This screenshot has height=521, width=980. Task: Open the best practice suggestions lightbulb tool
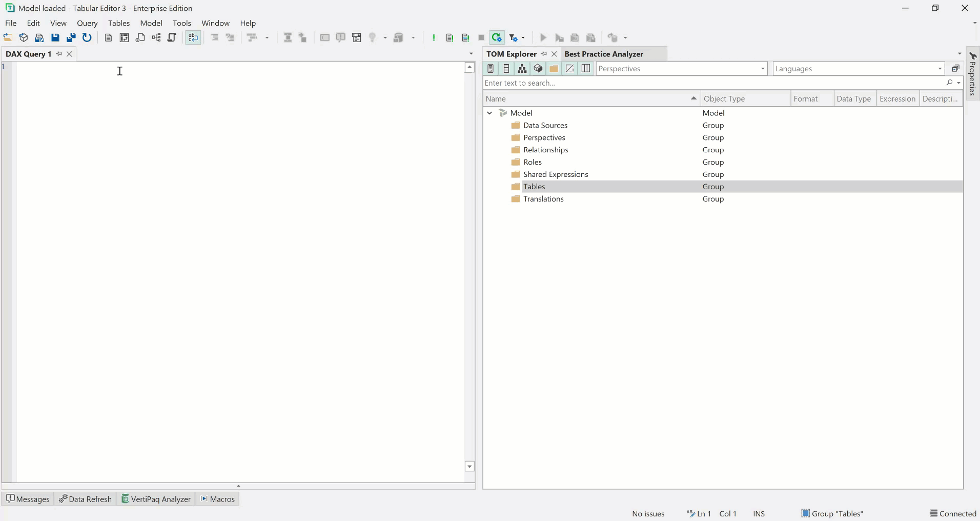[373, 37]
